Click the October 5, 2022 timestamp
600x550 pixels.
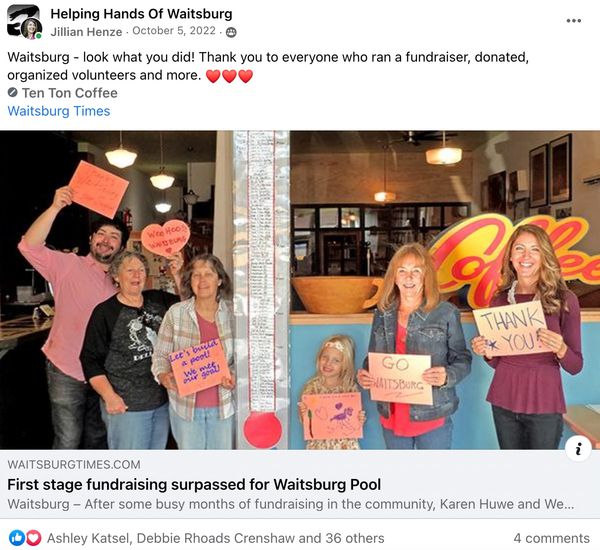pyautogui.click(x=174, y=31)
